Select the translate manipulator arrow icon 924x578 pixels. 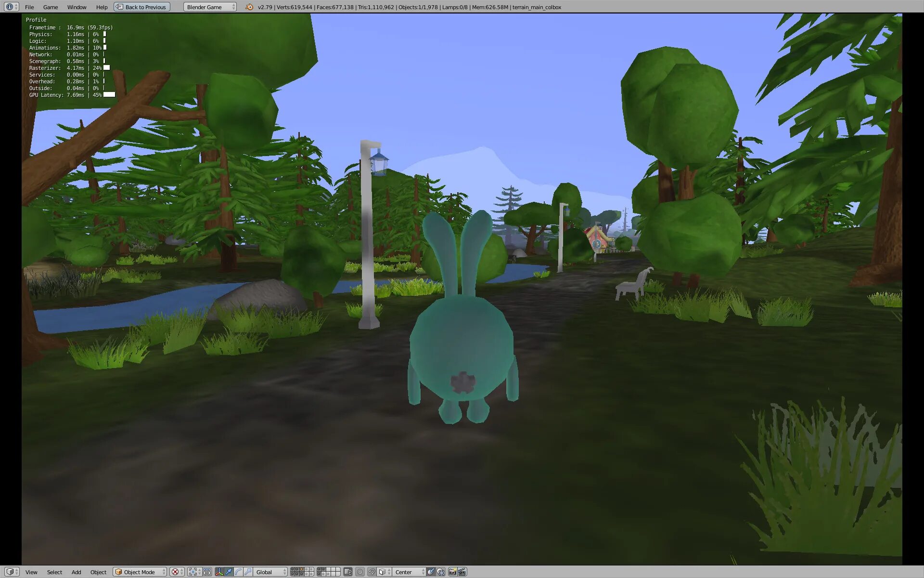point(229,572)
